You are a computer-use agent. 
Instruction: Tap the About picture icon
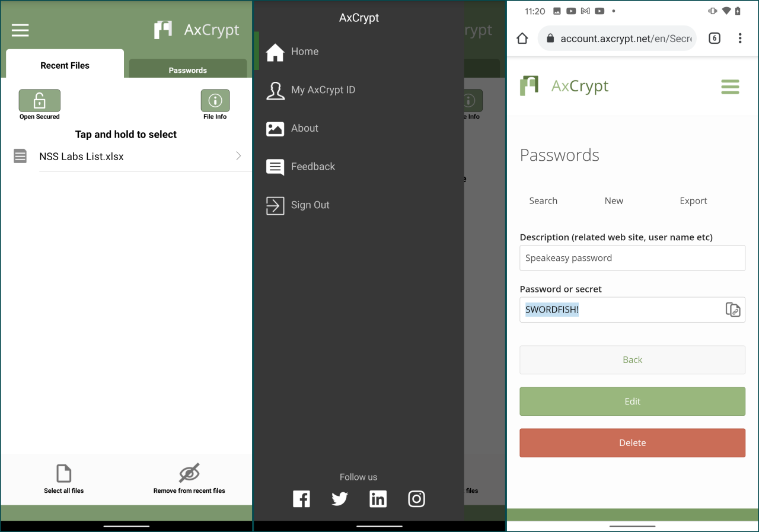[275, 129]
